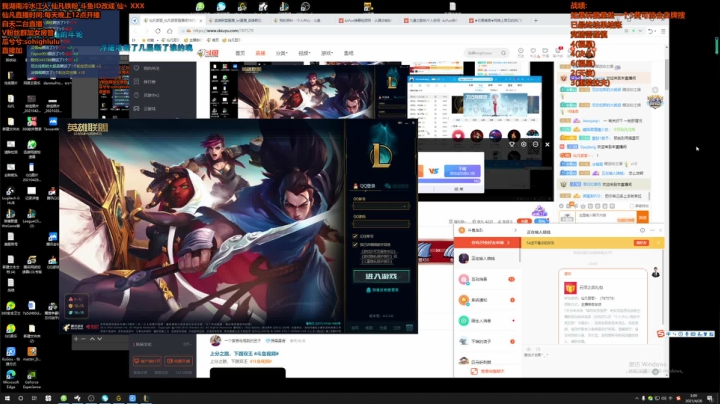Click the browser undo arrow icon at top right
Screen dimensions: 720x404
(x=650, y=31)
